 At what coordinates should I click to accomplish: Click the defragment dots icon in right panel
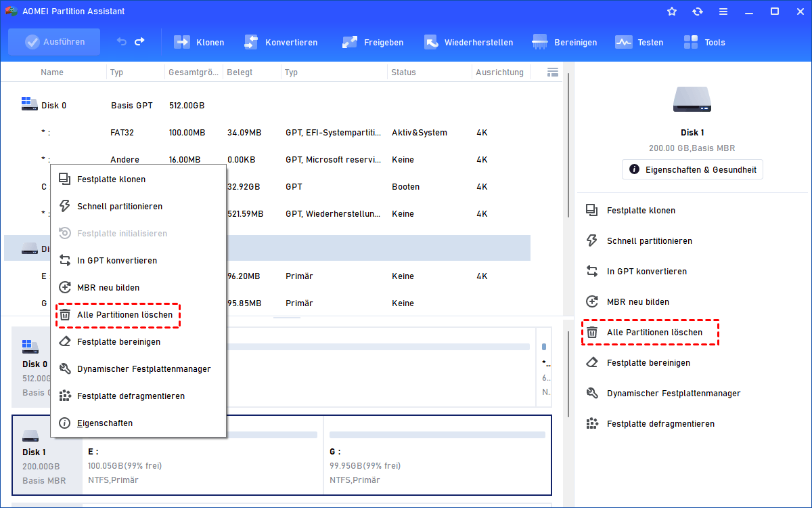click(592, 424)
